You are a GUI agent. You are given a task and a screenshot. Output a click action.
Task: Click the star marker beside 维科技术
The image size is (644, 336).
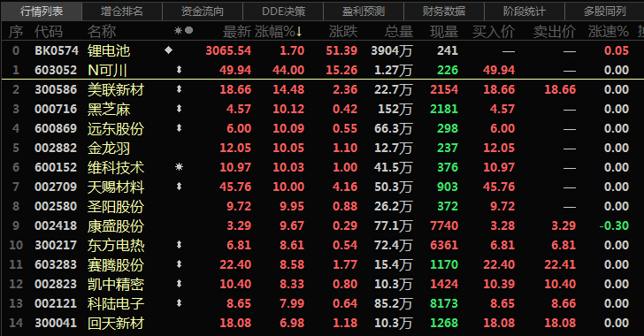pyautogui.click(x=179, y=167)
